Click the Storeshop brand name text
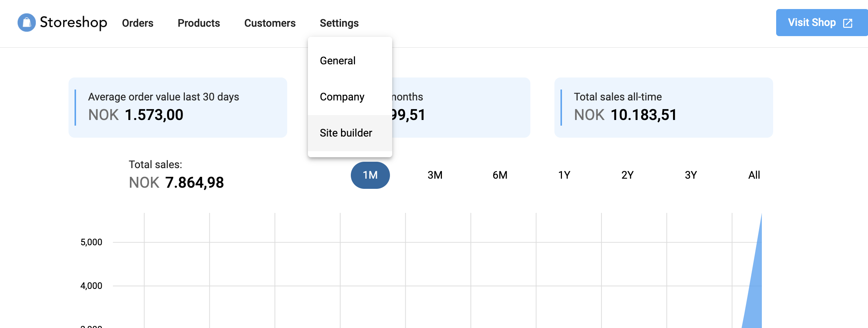This screenshot has height=328, width=868. click(73, 23)
